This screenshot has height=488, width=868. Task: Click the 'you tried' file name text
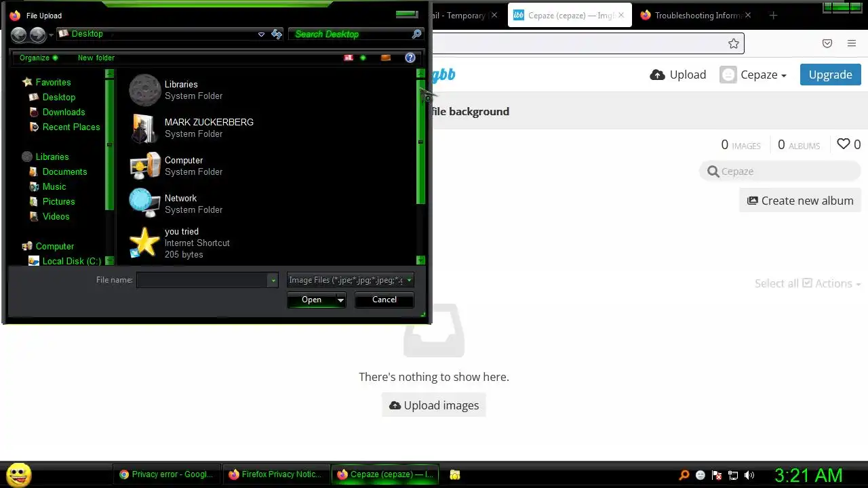coord(181,231)
